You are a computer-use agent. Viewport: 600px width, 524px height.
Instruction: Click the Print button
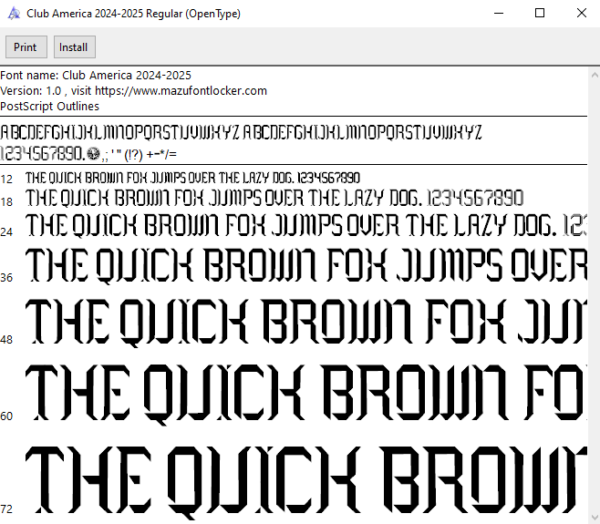tap(26, 47)
